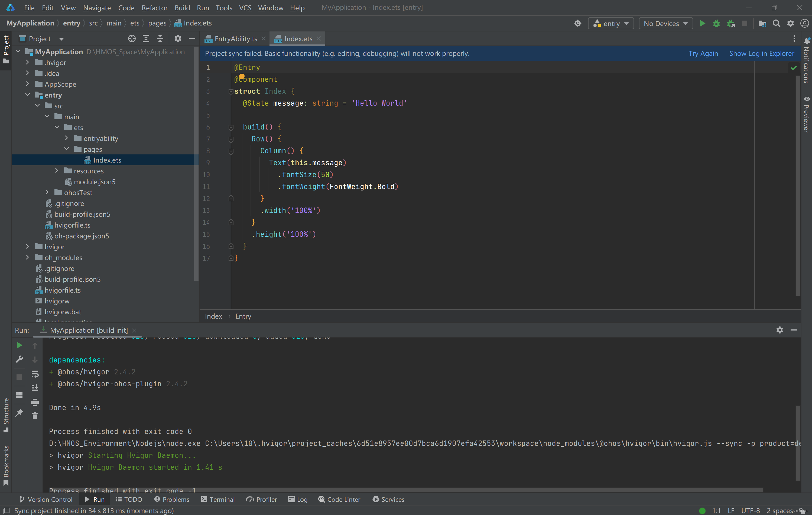Image resolution: width=812 pixels, height=515 pixels.
Task: Collapse the pages folder
Action: tap(66, 149)
